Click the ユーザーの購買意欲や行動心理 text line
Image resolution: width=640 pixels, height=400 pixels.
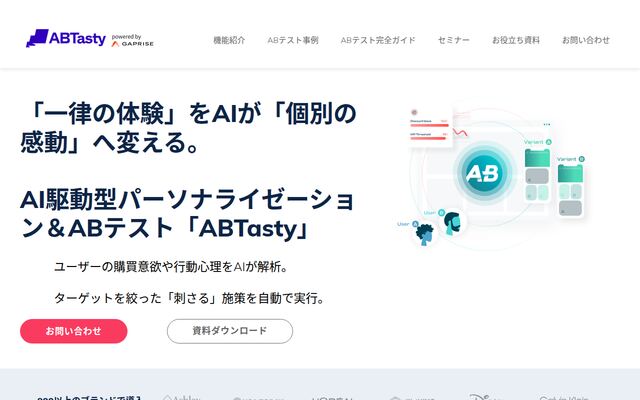[171, 267]
